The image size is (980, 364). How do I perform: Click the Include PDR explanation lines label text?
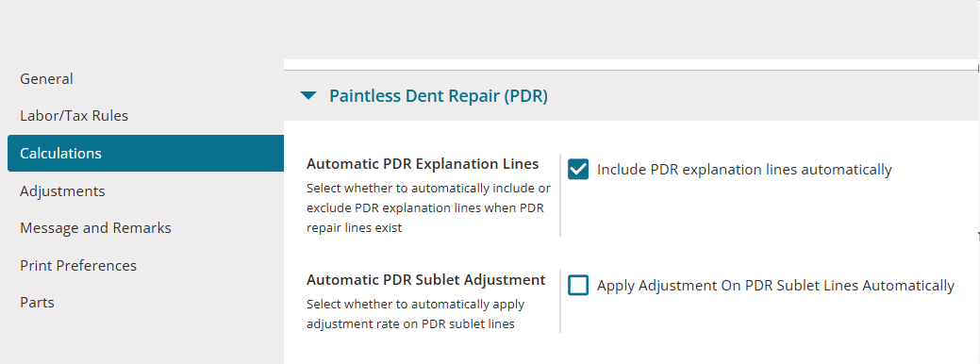(744, 169)
